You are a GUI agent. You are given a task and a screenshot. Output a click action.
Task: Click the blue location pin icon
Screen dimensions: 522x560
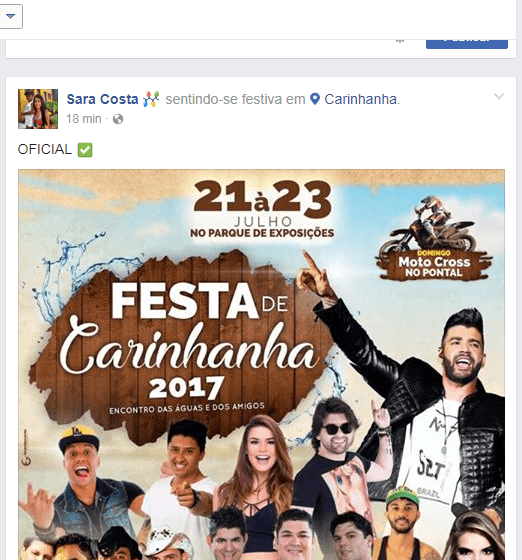pyautogui.click(x=315, y=99)
